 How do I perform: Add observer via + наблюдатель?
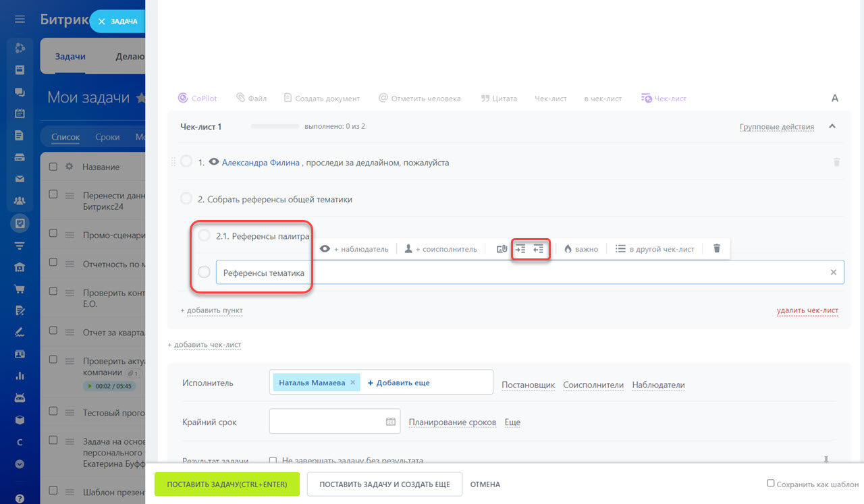[354, 249]
